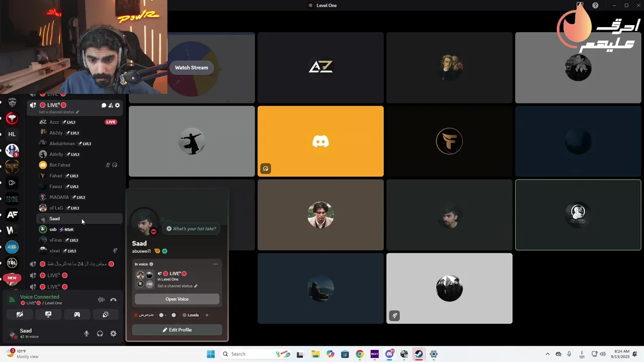This screenshot has width=644, height=362.
Task: Click Set a channel status under LIVE header
Action: coord(59,112)
